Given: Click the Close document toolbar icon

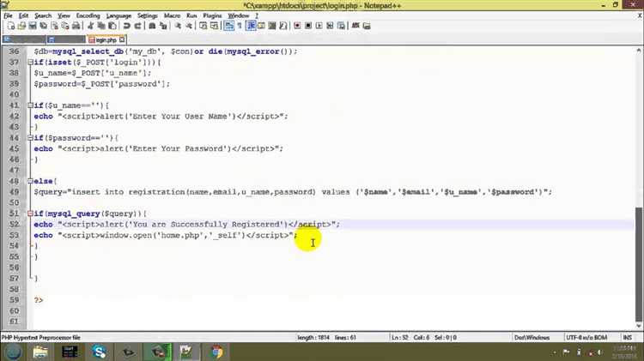Looking at the screenshot, I should point(54,26).
